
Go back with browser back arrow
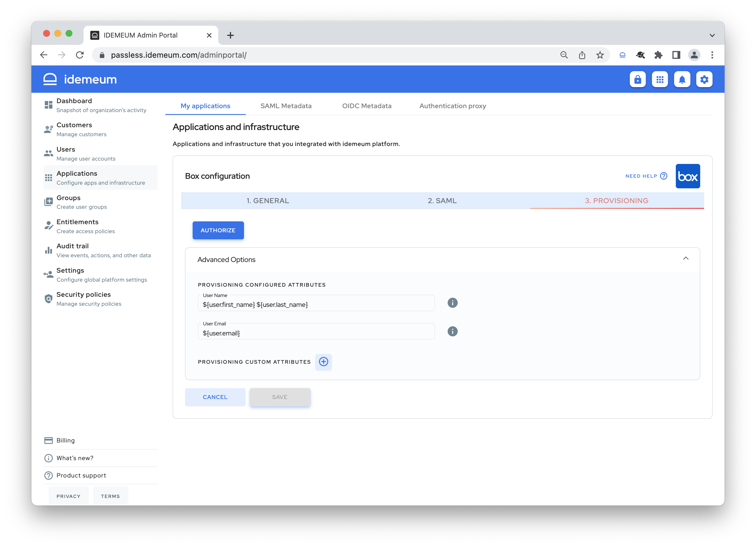coord(44,55)
